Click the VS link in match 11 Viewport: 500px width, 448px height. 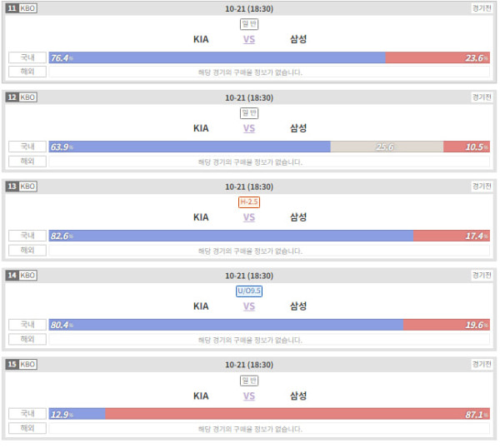[249, 39]
